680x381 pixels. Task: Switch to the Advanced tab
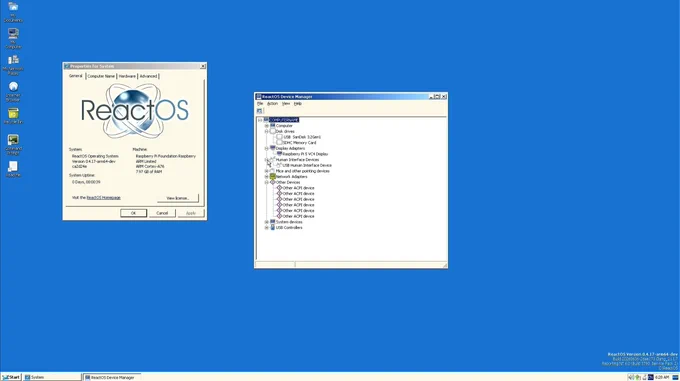(148, 76)
